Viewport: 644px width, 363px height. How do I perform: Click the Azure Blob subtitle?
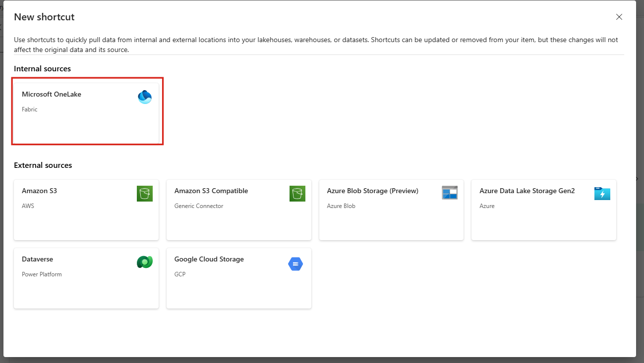pyautogui.click(x=341, y=206)
